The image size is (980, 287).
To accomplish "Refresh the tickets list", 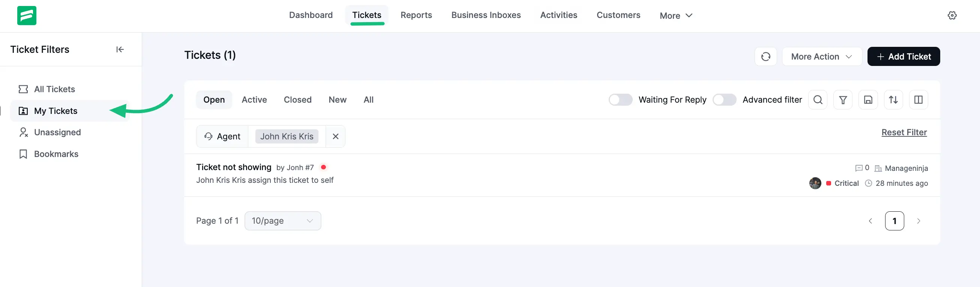I will [x=765, y=57].
